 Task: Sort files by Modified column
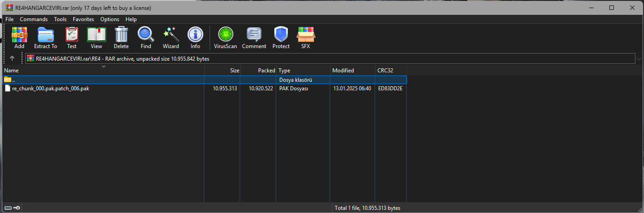(x=343, y=71)
